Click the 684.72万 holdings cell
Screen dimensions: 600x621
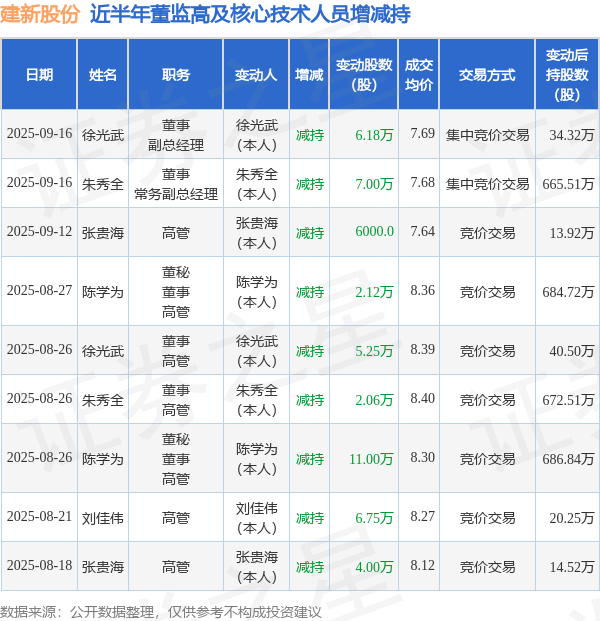pos(568,292)
